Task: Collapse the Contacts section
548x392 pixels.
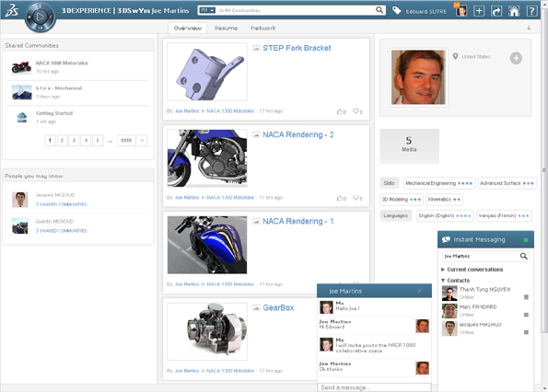Action: [x=455, y=281]
